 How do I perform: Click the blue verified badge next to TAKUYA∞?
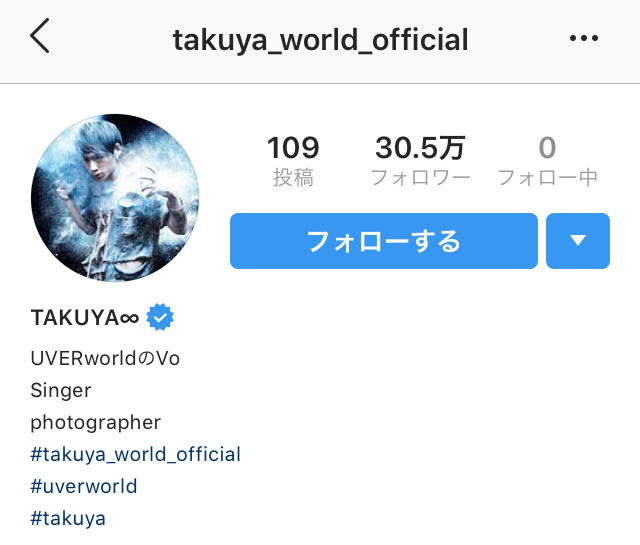pyautogui.click(x=160, y=317)
